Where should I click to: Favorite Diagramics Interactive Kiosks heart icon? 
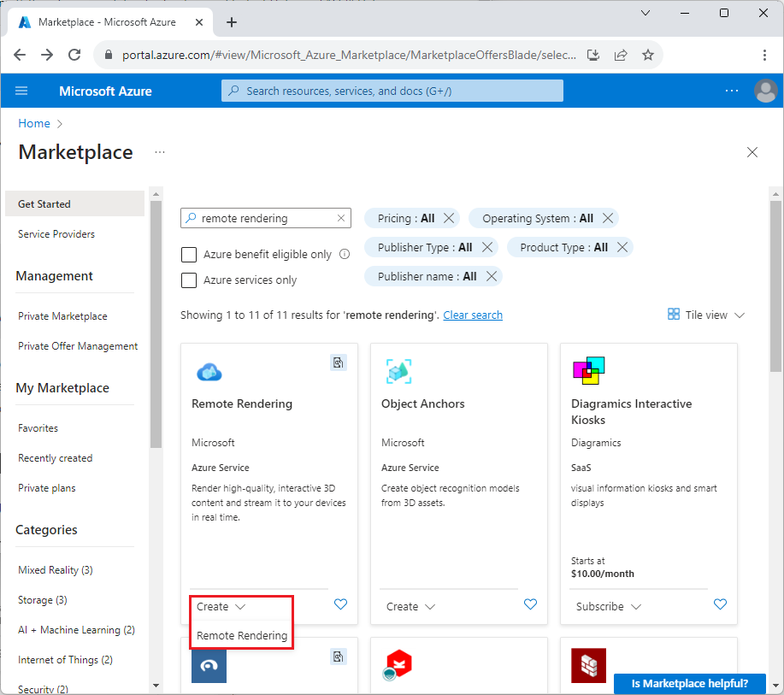point(720,604)
